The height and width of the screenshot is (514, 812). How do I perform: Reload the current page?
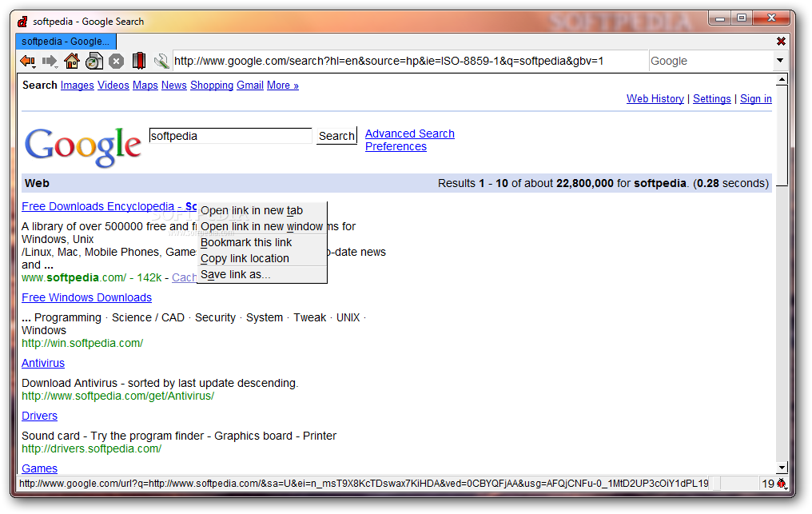coord(94,61)
